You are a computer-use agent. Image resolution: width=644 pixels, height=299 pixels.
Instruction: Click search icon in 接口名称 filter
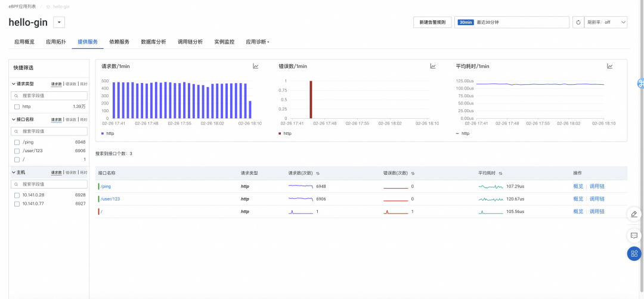click(17, 131)
